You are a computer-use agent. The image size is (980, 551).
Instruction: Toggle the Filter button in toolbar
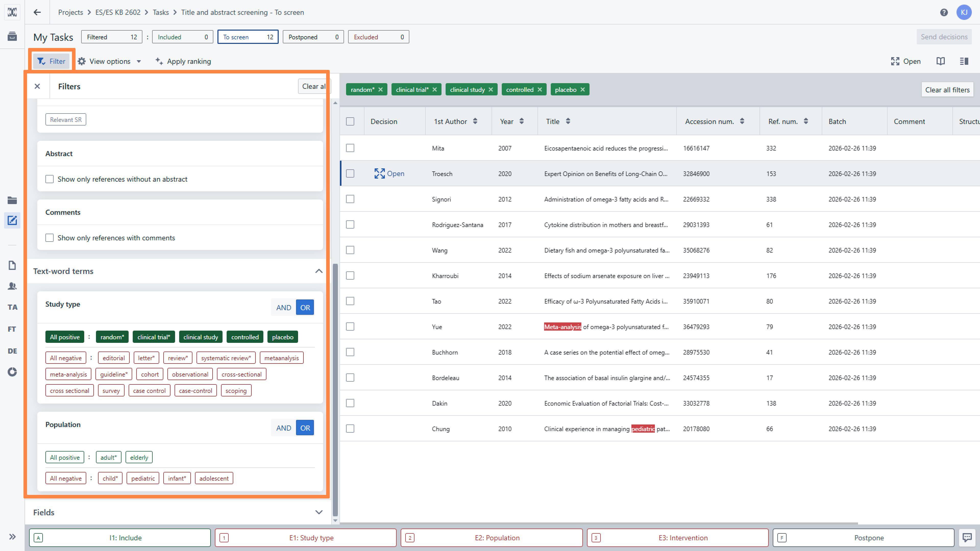click(51, 61)
